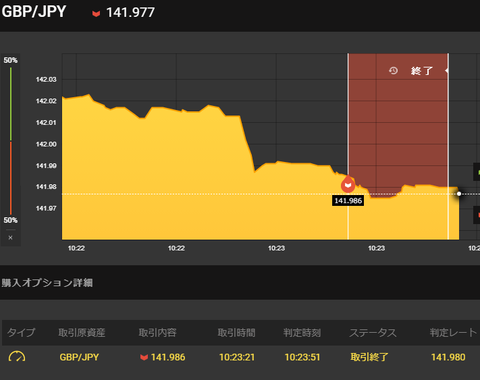Screen dimensions: 480x380
Task: Click the 判定時刻 column header
Action: point(302,332)
